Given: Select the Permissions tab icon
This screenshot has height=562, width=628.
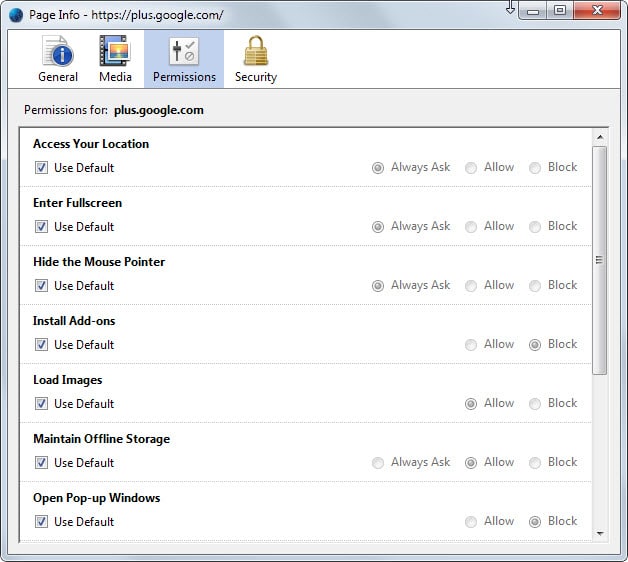Looking at the screenshot, I should 184,51.
